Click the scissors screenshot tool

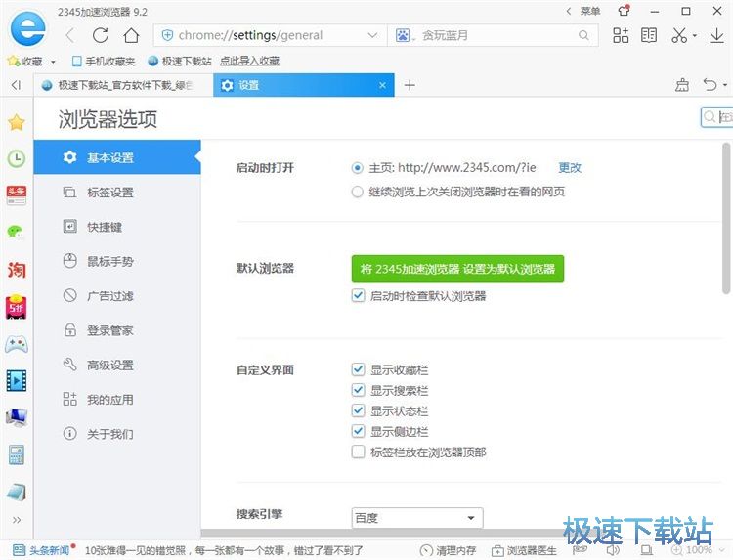click(679, 35)
